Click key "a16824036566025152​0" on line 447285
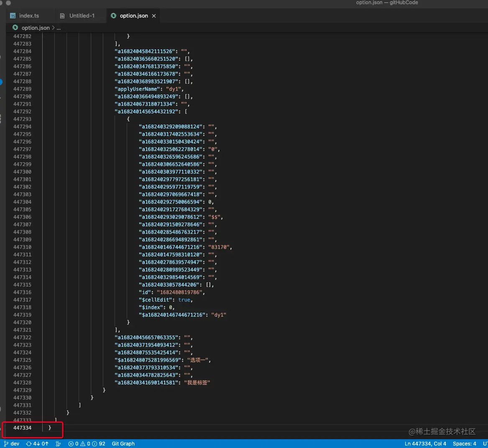The height and width of the screenshot is (448, 488). (146, 59)
